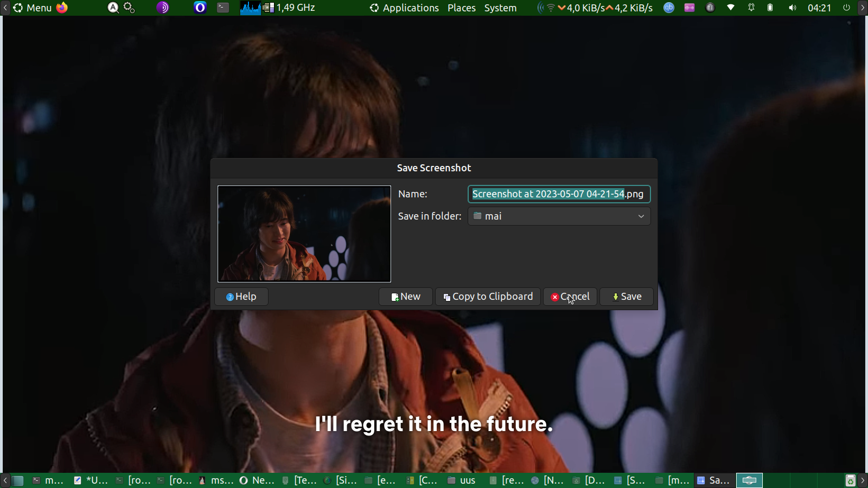The height and width of the screenshot is (488, 868).
Task: Switch to the "Ne…" Opera window in taskbar
Action: (x=257, y=480)
